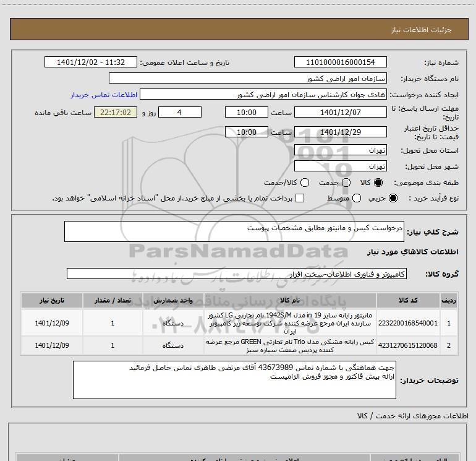This screenshot has width=476, height=461.
Task: Click the goods group field کامپیوتر و فناوری اطلاعات
Action: (237, 274)
